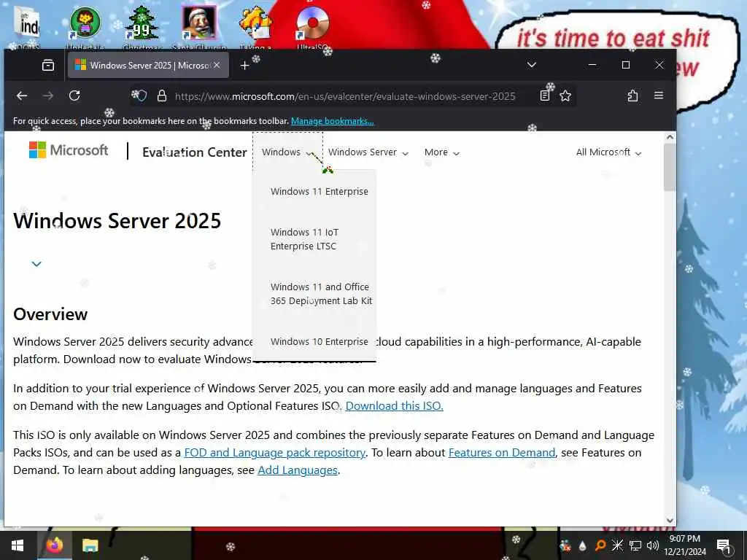Select Windows 11 IoT Enterprise LTSC
747x560 pixels.
point(304,239)
